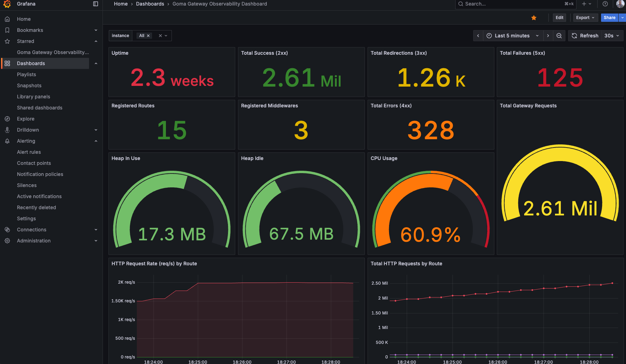This screenshot has height=364, width=626.
Task: Click the Administration gear icon
Action: (7, 241)
